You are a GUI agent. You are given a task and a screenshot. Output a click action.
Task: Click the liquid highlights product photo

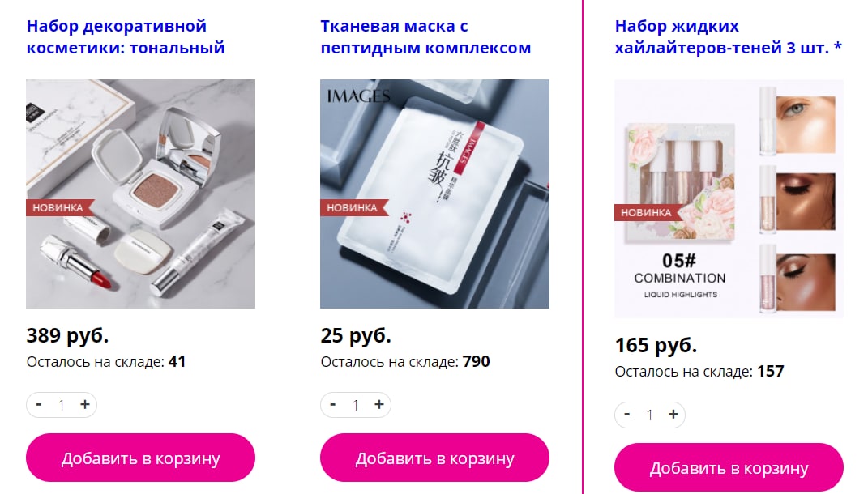tap(729, 199)
